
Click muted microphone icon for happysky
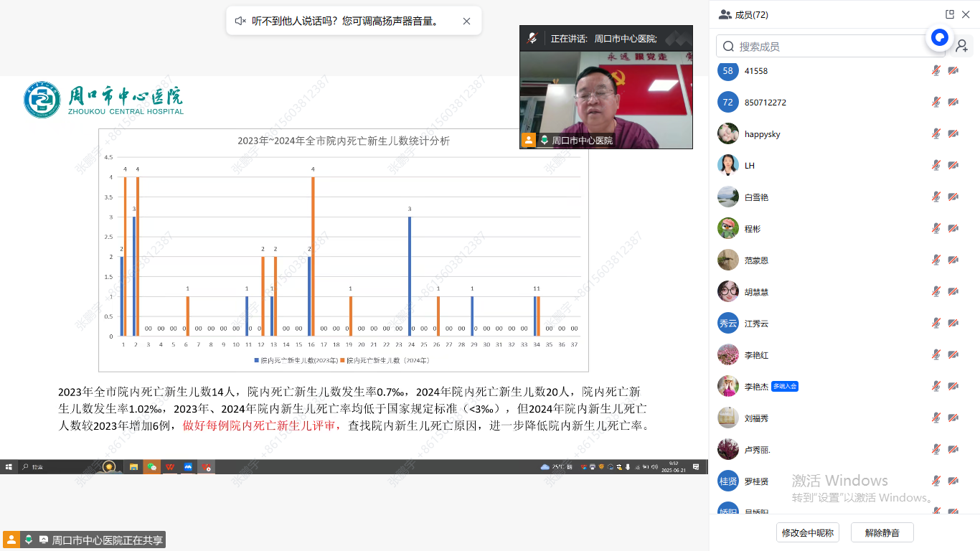936,133
